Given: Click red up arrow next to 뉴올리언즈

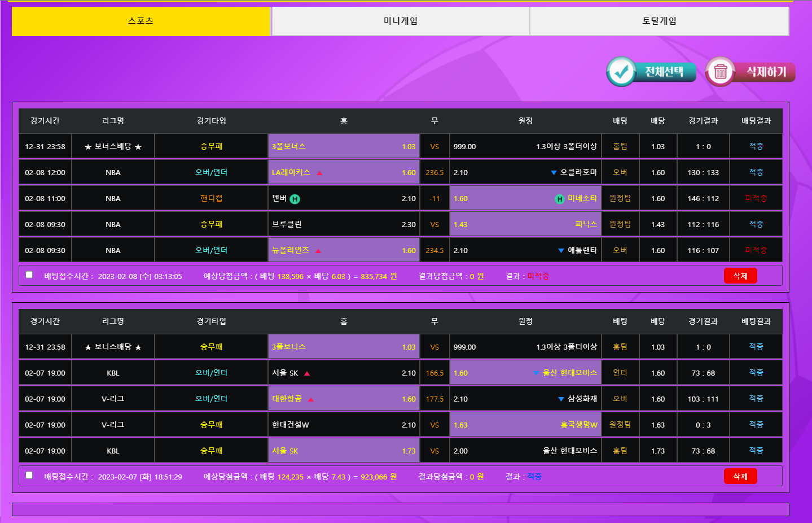Looking at the screenshot, I should (x=318, y=251).
